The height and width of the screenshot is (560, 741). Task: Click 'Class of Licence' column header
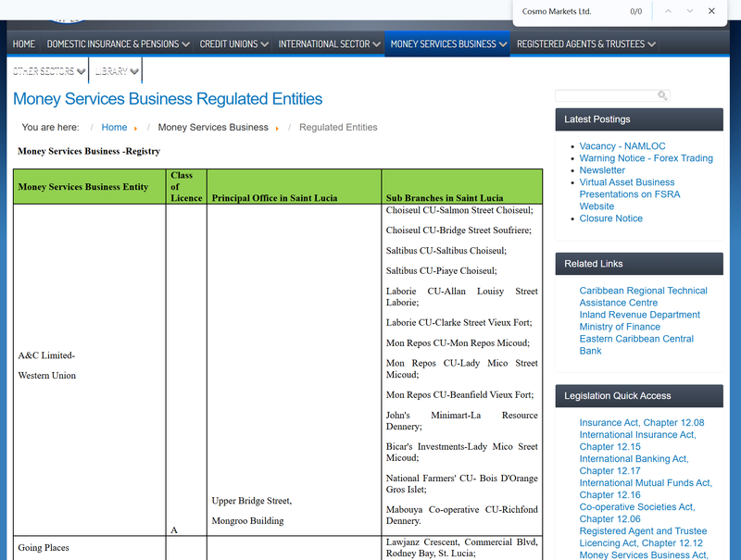click(x=186, y=186)
